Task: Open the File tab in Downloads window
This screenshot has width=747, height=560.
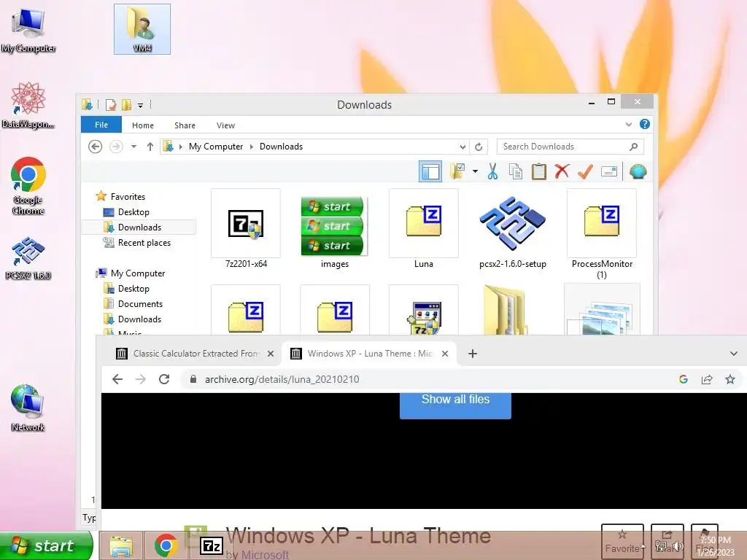Action: click(101, 125)
